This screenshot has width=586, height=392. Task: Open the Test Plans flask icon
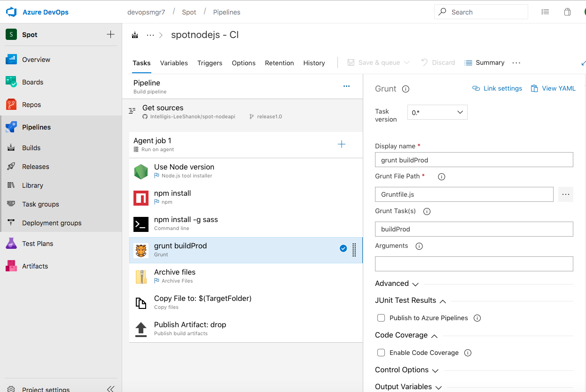coord(11,244)
